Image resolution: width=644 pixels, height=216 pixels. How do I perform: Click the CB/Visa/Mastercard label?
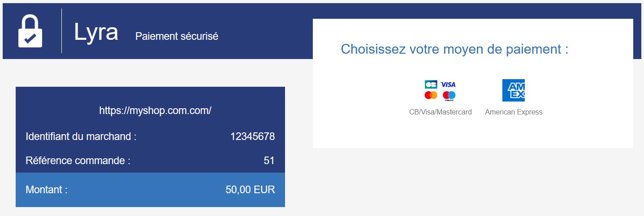(441, 112)
